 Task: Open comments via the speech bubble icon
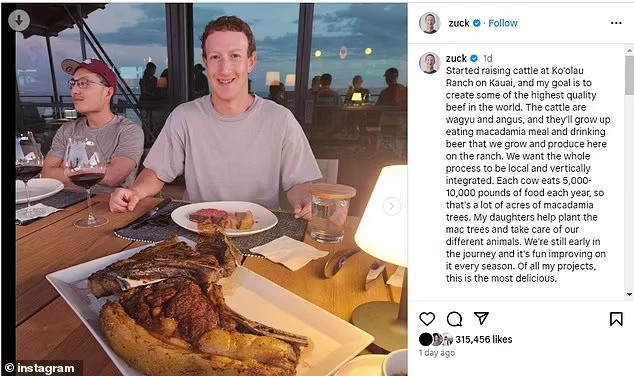tap(454, 319)
